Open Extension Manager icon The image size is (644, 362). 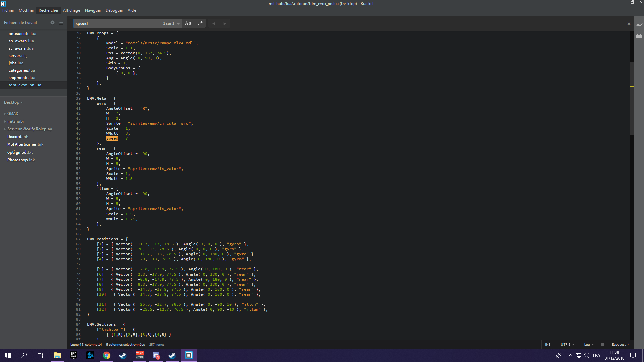point(639,36)
